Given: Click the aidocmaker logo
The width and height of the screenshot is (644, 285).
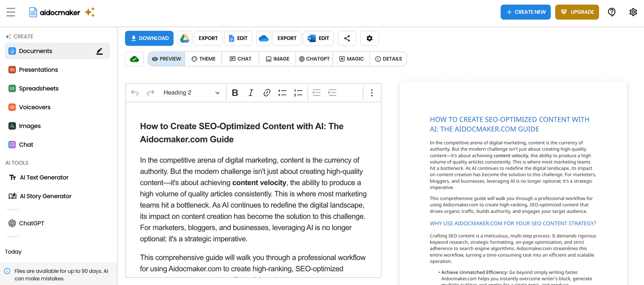Looking at the screenshot, I should coord(62,12).
